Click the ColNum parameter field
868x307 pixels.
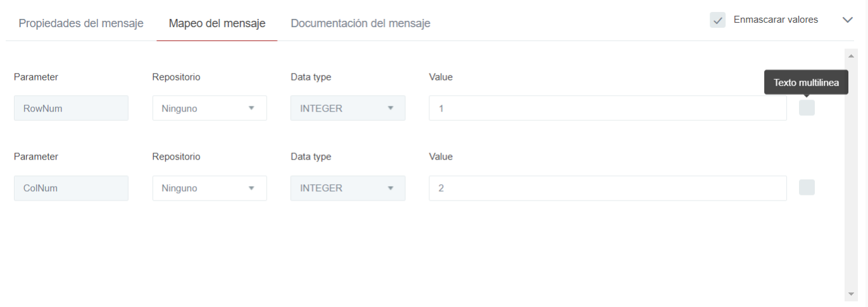pyautogui.click(x=71, y=188)
